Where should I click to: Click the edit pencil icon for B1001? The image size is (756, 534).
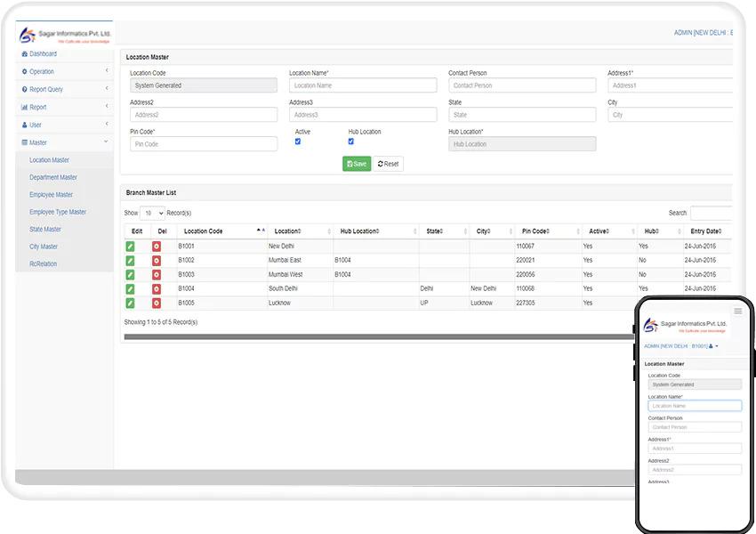click(131, 247)
